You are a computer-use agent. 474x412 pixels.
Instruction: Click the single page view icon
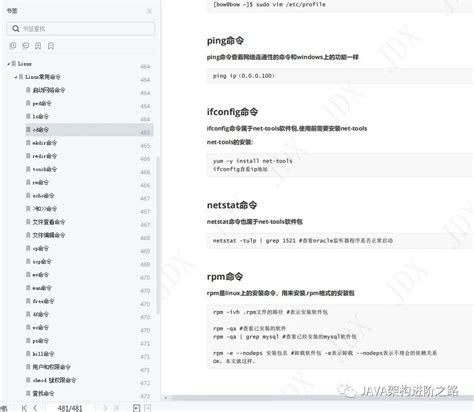[x=136, y=408]
